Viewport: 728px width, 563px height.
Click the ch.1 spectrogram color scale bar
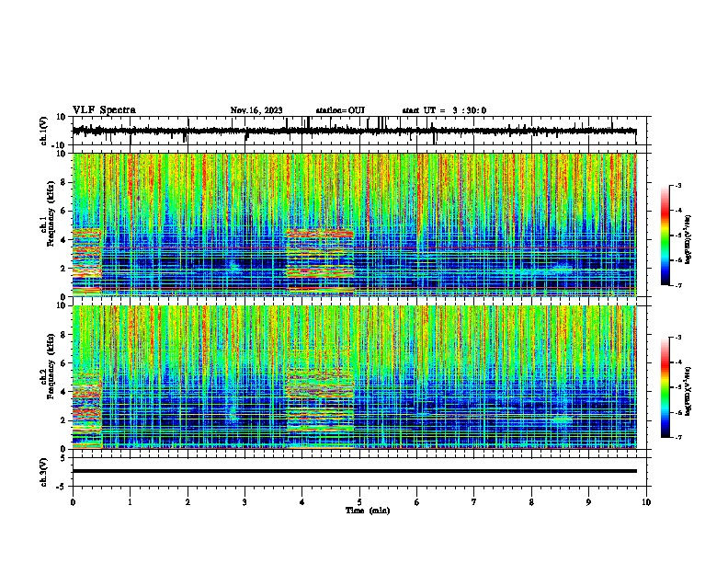[x=665, y=236]
